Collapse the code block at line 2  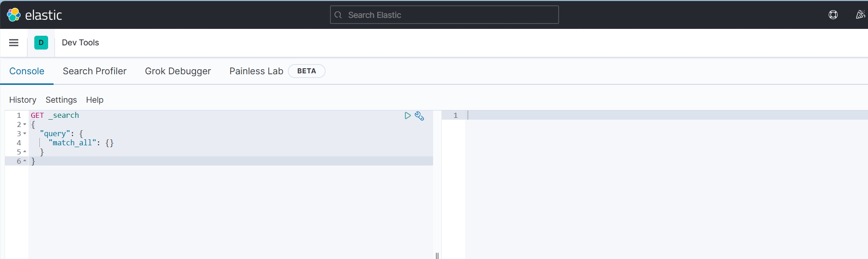(x=25, y=125)
